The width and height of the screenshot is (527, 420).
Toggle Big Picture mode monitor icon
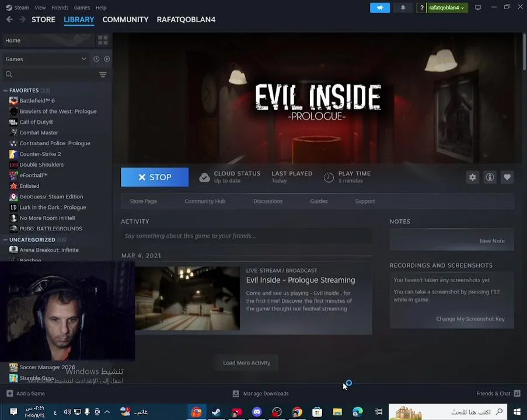click(x=477, y=8)
